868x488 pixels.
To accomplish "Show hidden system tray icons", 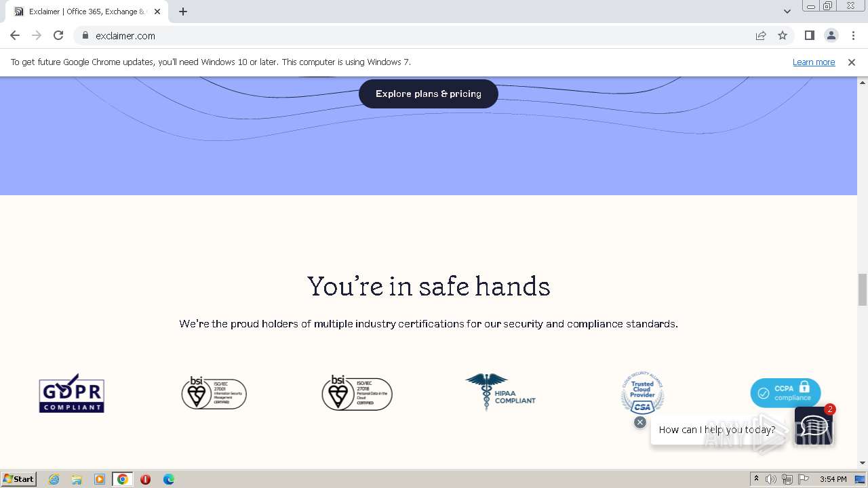I will pos(756,479).
